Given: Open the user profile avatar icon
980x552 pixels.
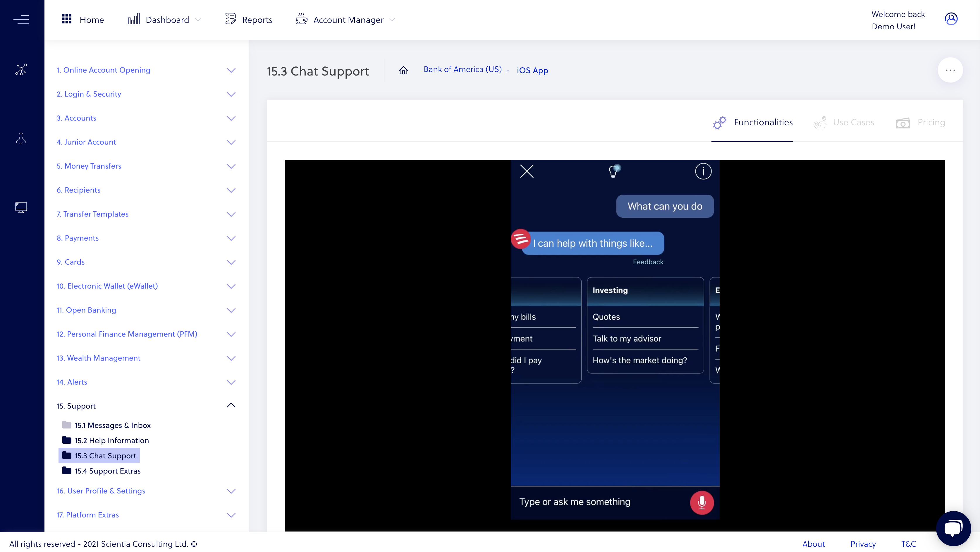Looking at the screenshot, I should pyautogui.click(x=951, y=18).
